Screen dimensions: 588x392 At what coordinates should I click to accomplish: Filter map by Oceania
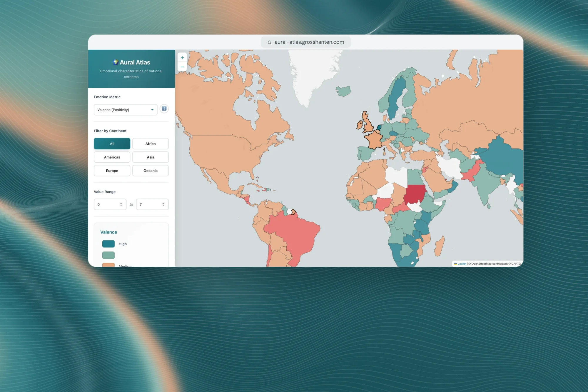coord(151,171)
